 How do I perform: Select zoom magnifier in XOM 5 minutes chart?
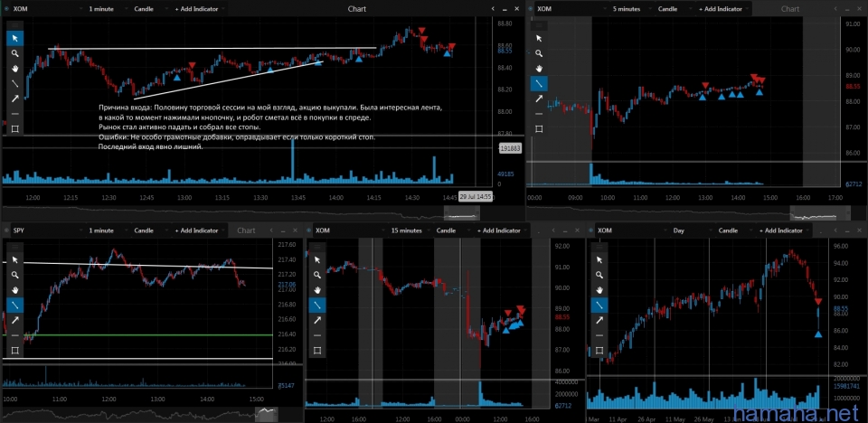(x=539, y=53)
